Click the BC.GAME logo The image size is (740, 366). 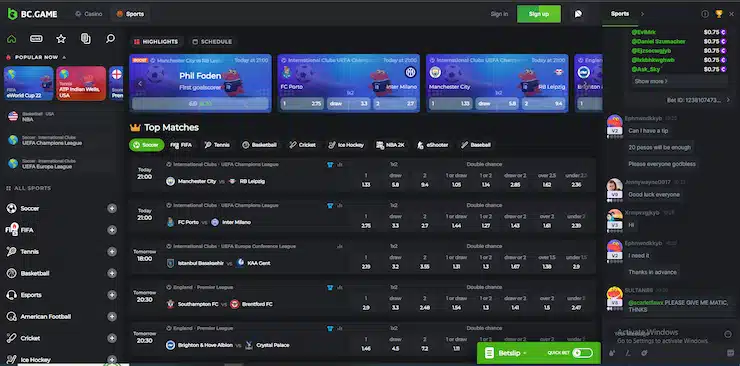click(32, 14)
